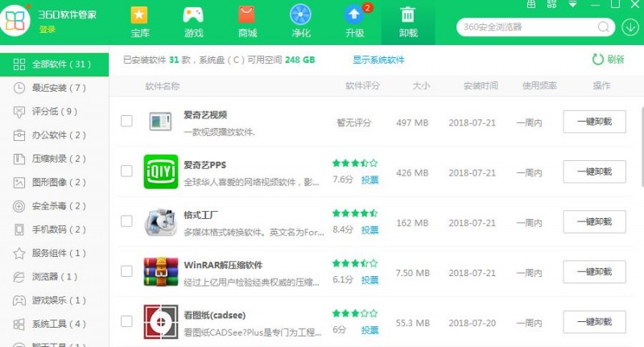This screenshot has height=347, width=644.
Task: Click the 登录 login link
Action: [x=47, y=30]
